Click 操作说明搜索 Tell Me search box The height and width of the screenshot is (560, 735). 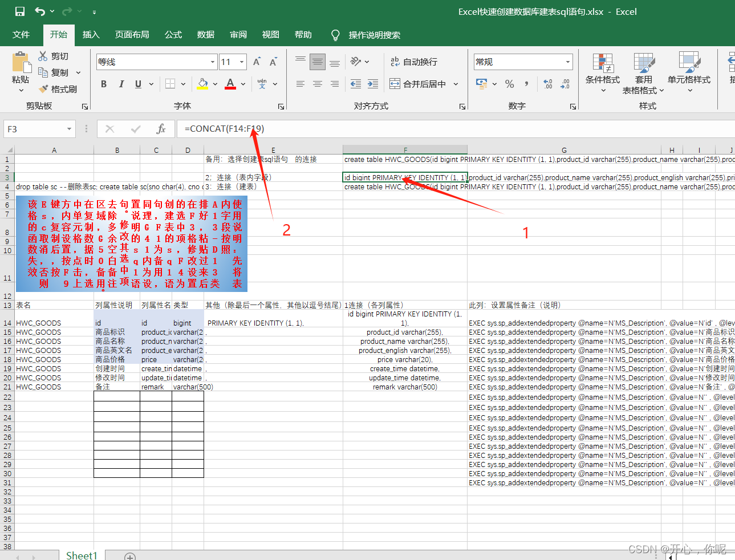(374, 35)
